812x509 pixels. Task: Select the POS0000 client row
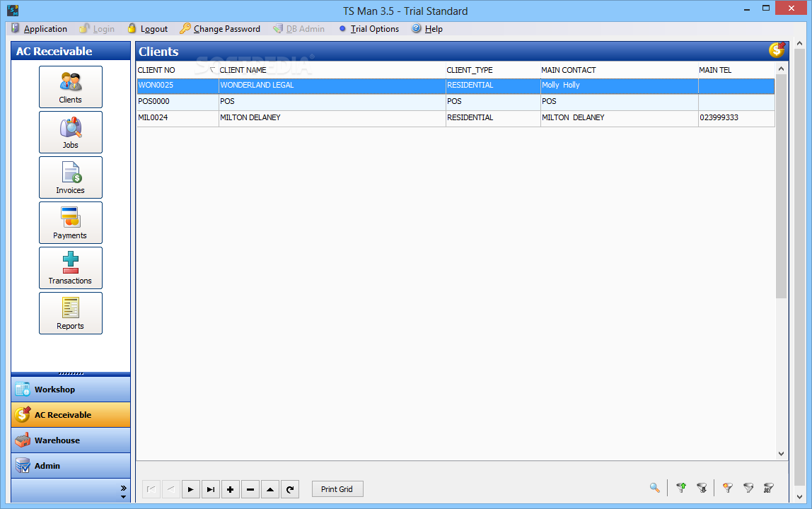tap(456, 102)
